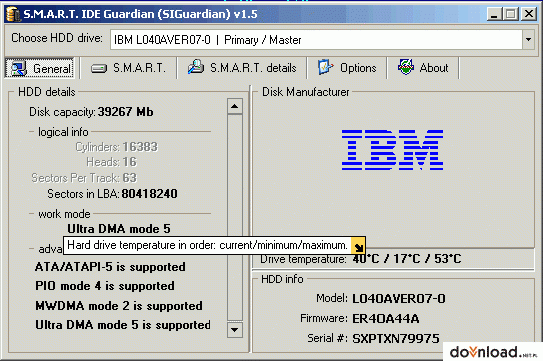543x361 pixels.
Task: Click the HDD details scroll up arrow
Action: (x=235, y=106)
